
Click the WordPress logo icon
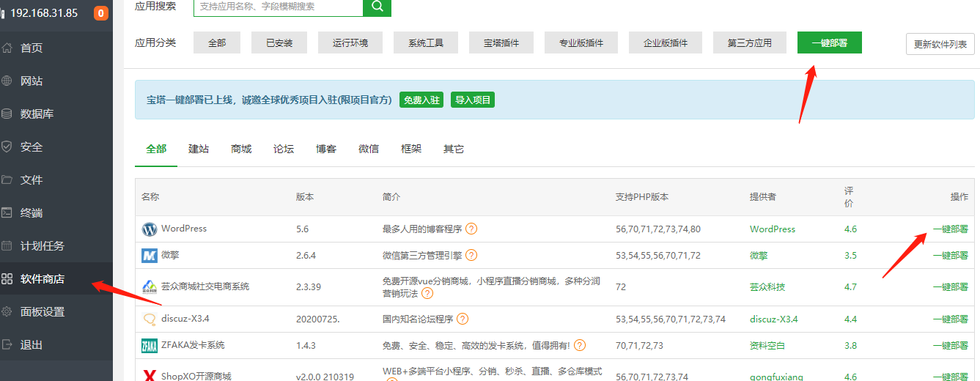point(150,229)
